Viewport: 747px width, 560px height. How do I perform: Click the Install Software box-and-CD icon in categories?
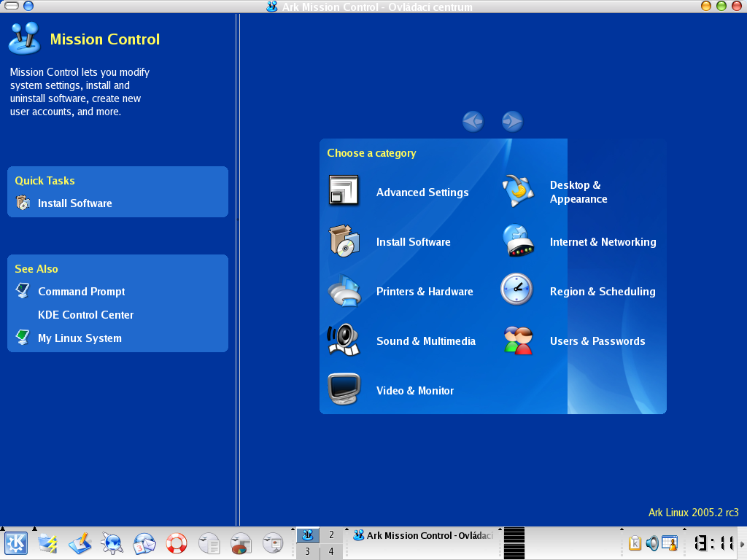pos(344,241)
